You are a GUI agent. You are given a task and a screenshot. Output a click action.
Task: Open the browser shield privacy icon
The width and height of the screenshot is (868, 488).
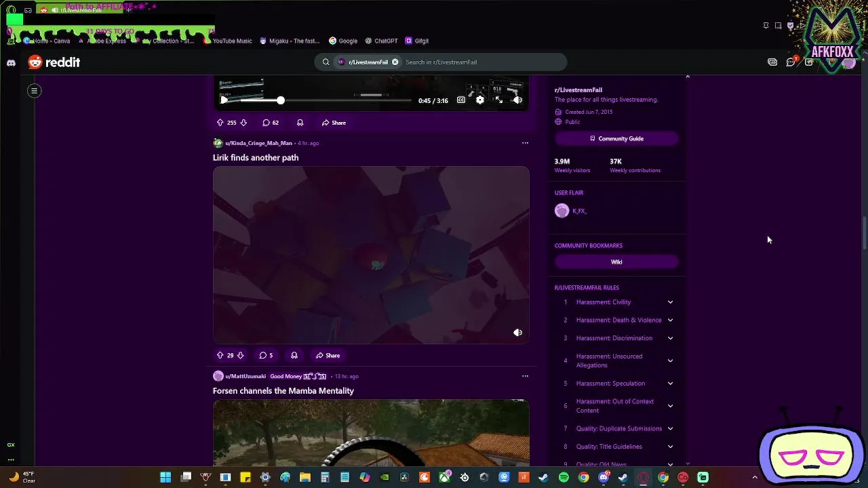point(790,26)
